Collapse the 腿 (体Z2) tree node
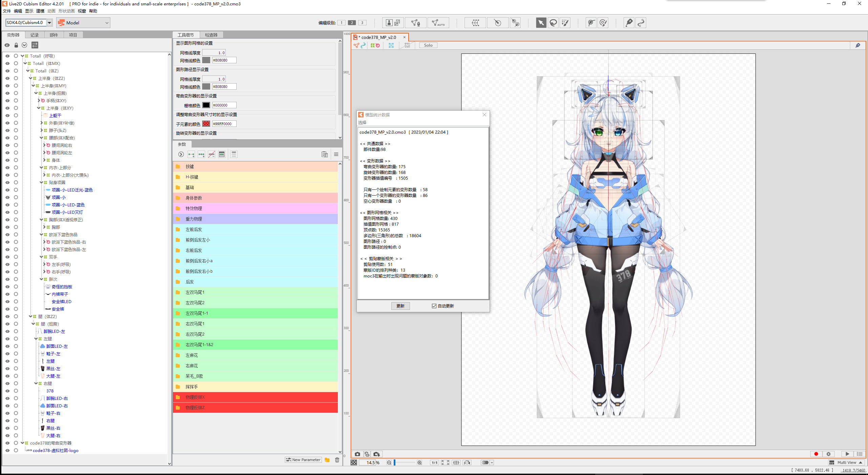The image size is (868, 475). click(x=30, y=317)
